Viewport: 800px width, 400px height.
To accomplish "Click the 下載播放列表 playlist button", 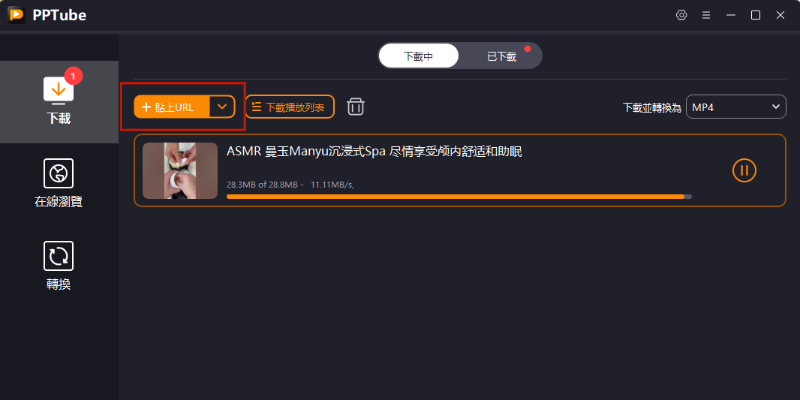I will [x=290, y=107].
